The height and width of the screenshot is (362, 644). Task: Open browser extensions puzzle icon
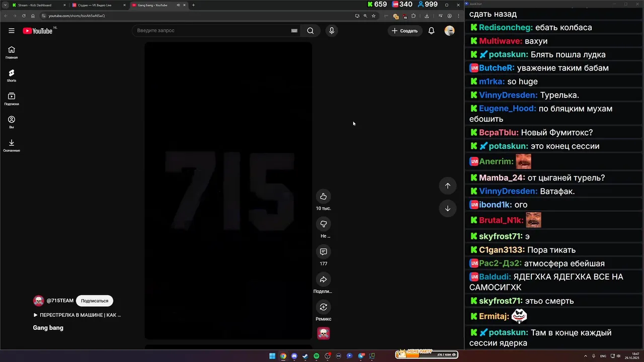pyautogui.click(x=414, y=16)
